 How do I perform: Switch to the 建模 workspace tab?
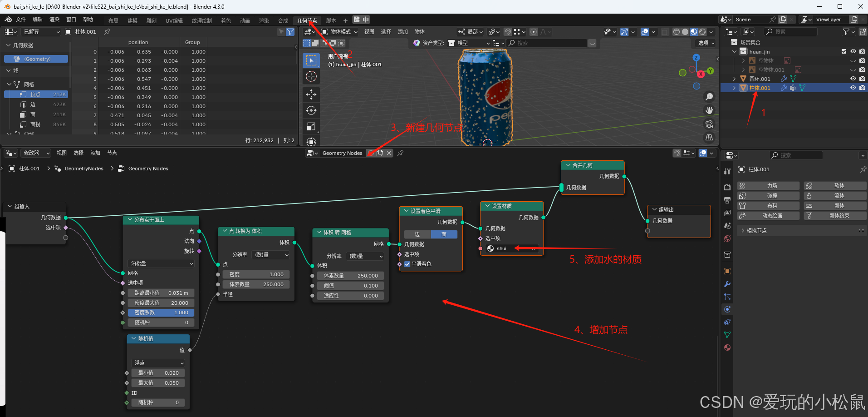pos(132,20)
